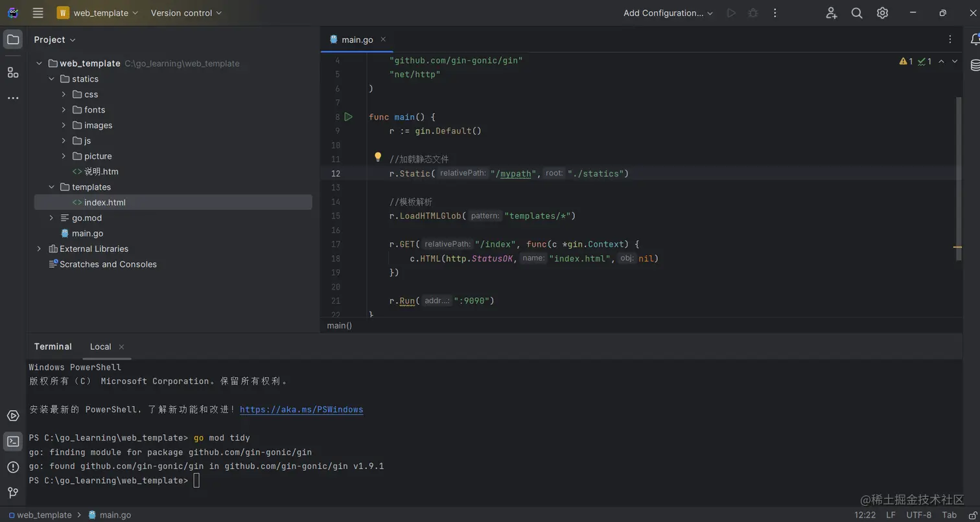Expand the images folder
The height and width of the screenshot is (522, 980).
tap(64, 126)
